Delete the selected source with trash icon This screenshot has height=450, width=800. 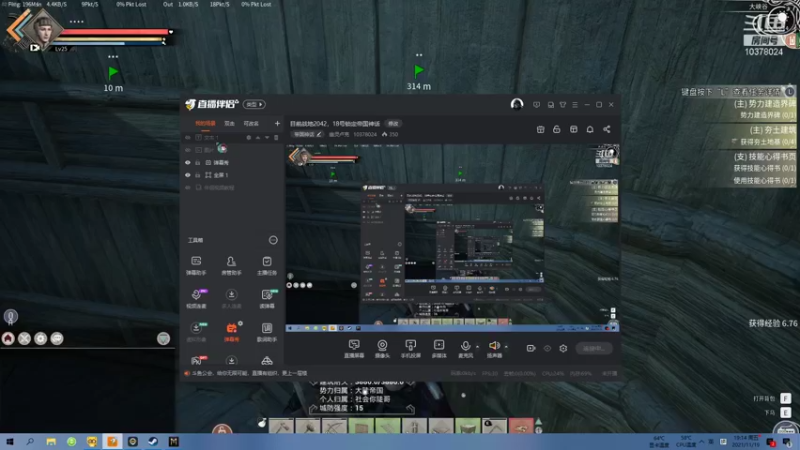(276, 138)
